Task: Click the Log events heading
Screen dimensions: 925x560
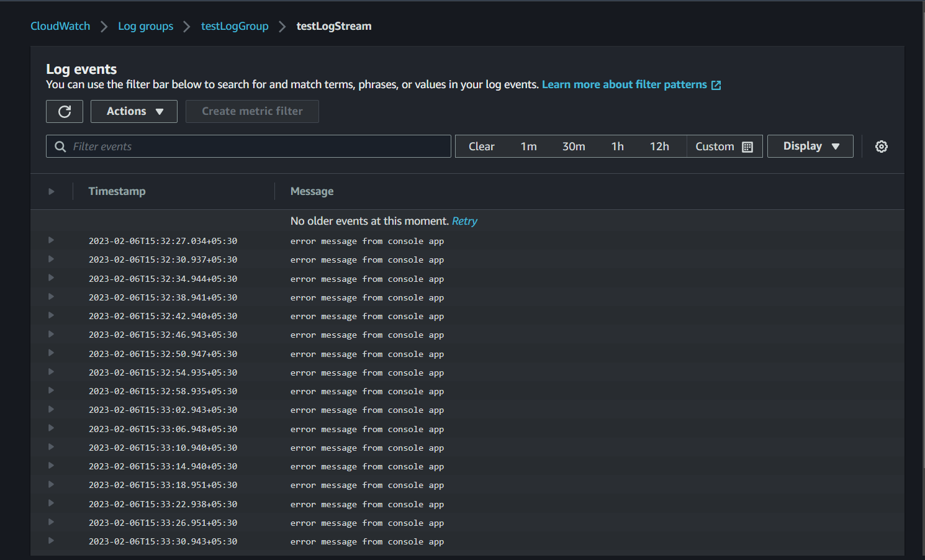Action: pos(81,69)
